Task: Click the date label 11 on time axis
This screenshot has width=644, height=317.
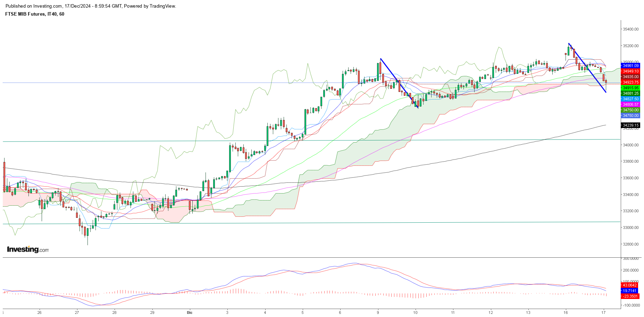Action: click(x=453, y=312)
